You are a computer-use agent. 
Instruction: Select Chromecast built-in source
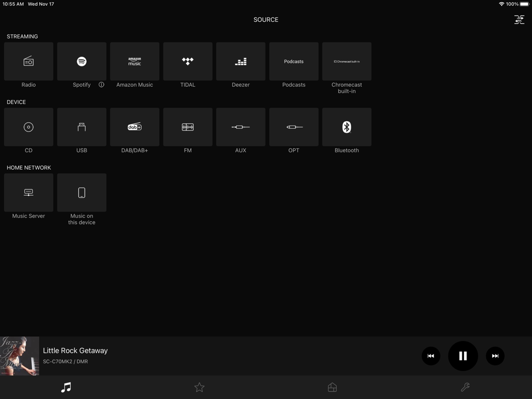click(347, 61)
